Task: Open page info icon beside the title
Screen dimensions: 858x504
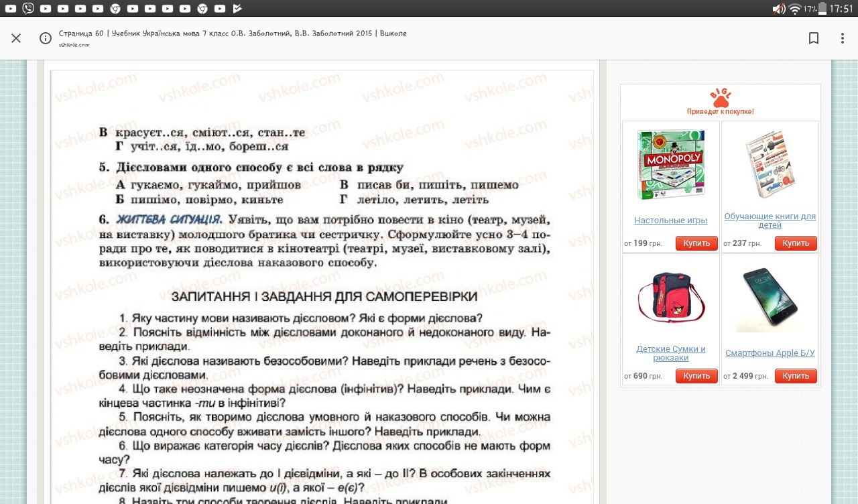Action: 46,38
